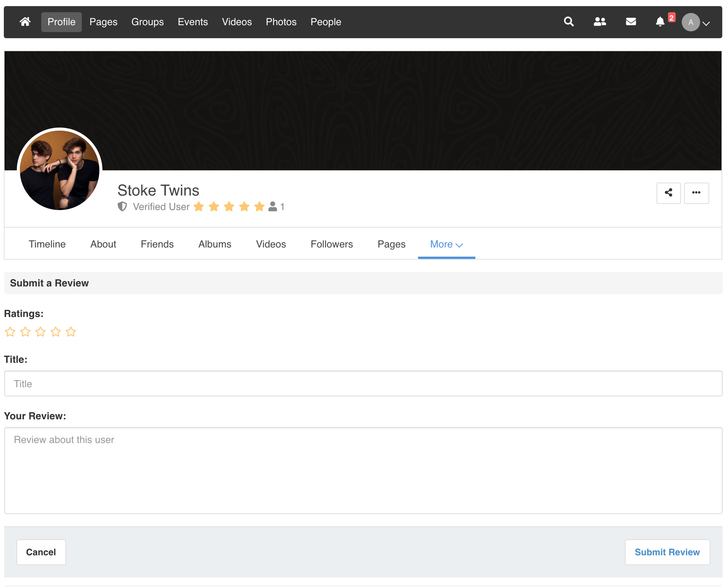Open the search magnifier icon
The height and width of the screenshot is (587, 728).
(569, 22)
